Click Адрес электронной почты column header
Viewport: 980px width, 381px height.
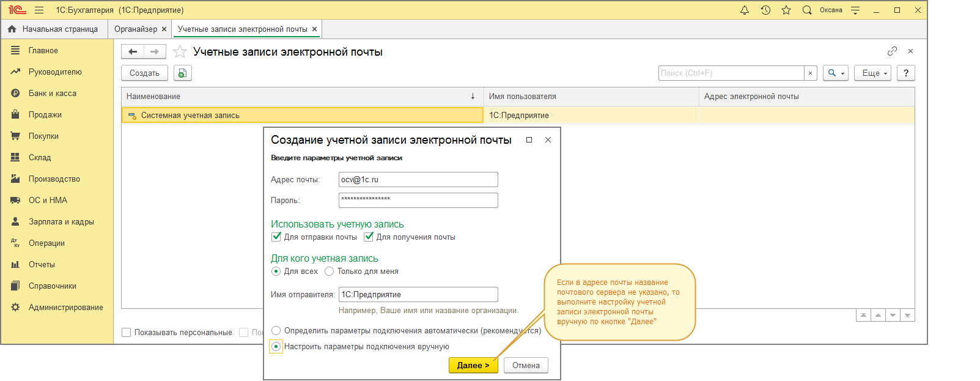(807, 96)
